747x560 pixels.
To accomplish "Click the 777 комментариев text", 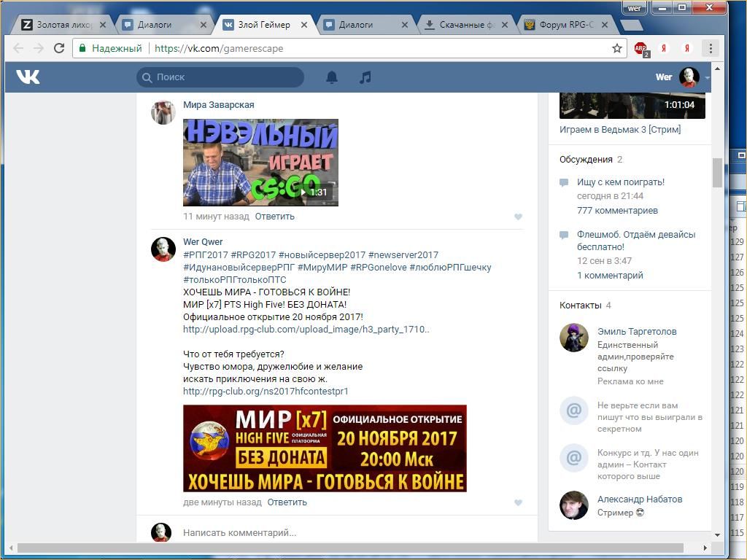I will [617, 211].
